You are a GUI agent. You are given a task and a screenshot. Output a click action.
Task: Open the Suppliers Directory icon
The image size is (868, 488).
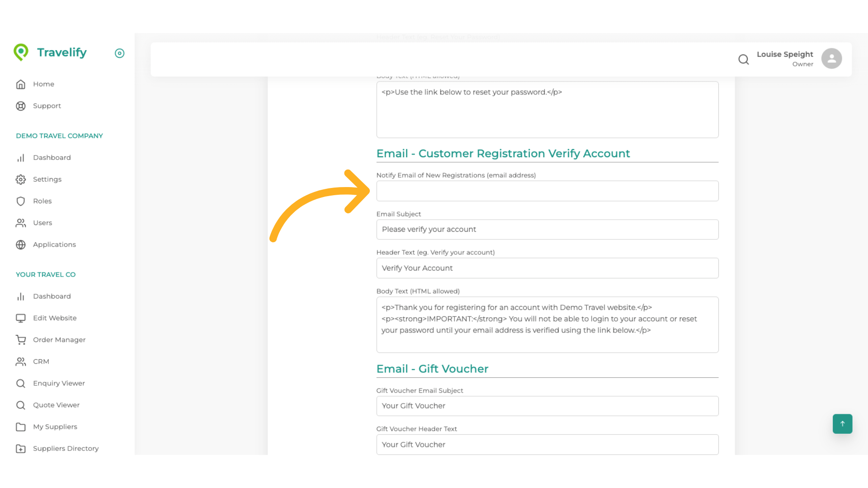click(x=21, y=448)
